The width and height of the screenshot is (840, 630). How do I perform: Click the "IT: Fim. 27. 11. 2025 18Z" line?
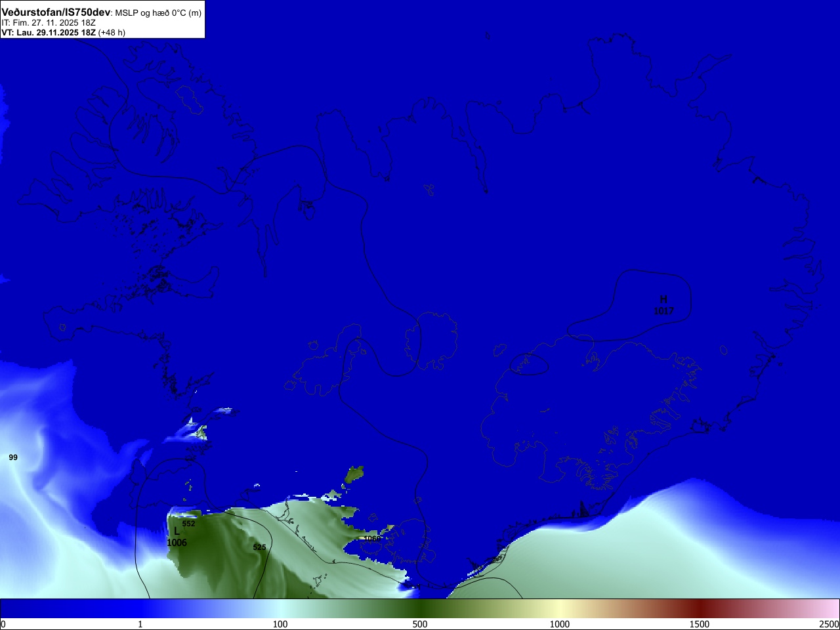[x=49, y=23]
